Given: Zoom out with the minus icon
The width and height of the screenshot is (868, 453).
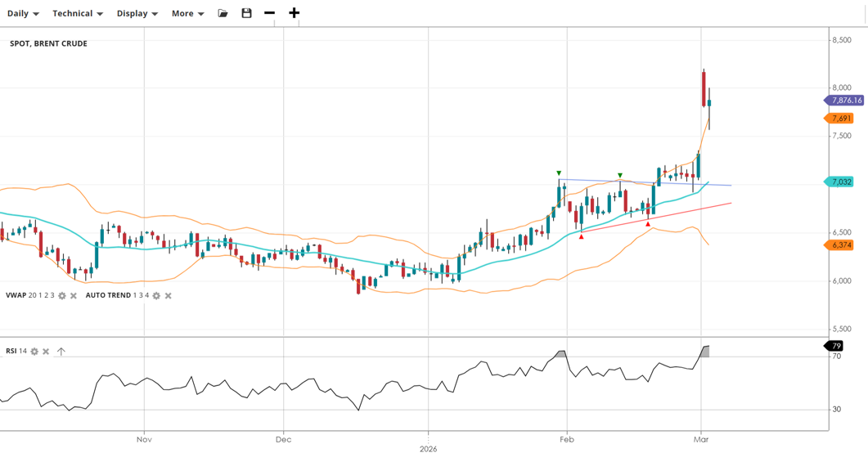Looking at the screenshot, I should [269, 13].
